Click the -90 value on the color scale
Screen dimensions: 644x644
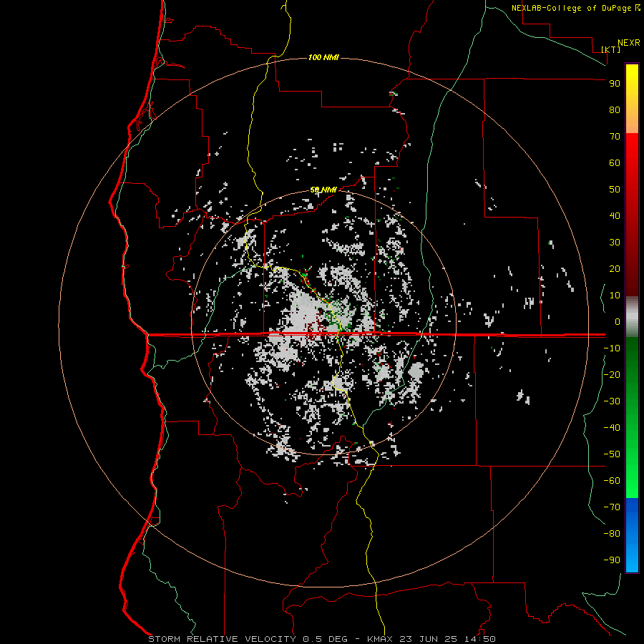[x=612, y=560]
